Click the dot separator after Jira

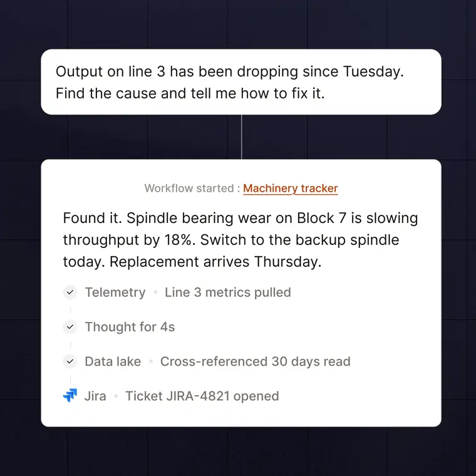coord(116,396)
